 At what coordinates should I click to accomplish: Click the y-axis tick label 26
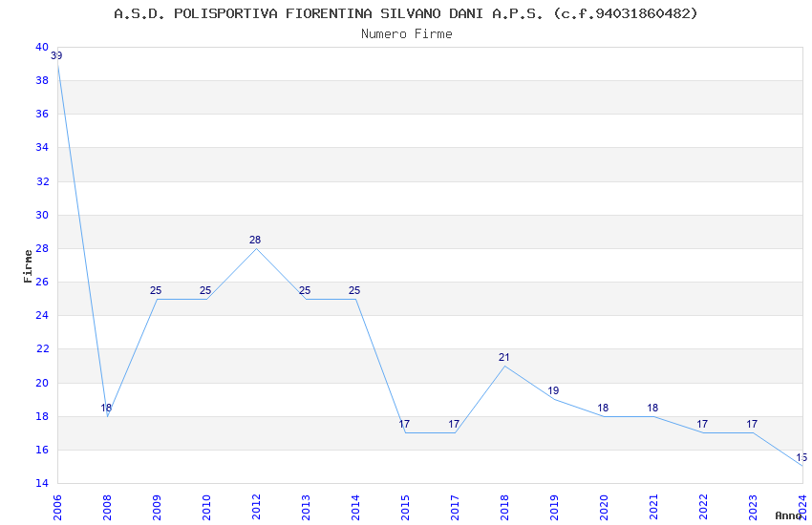(x=42, y=282)
